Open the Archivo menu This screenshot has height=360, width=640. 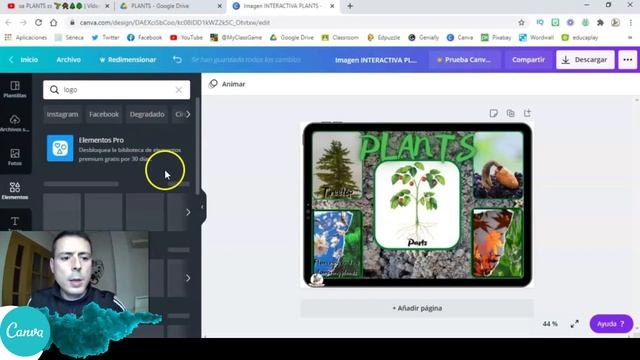(x=69, y=60)
